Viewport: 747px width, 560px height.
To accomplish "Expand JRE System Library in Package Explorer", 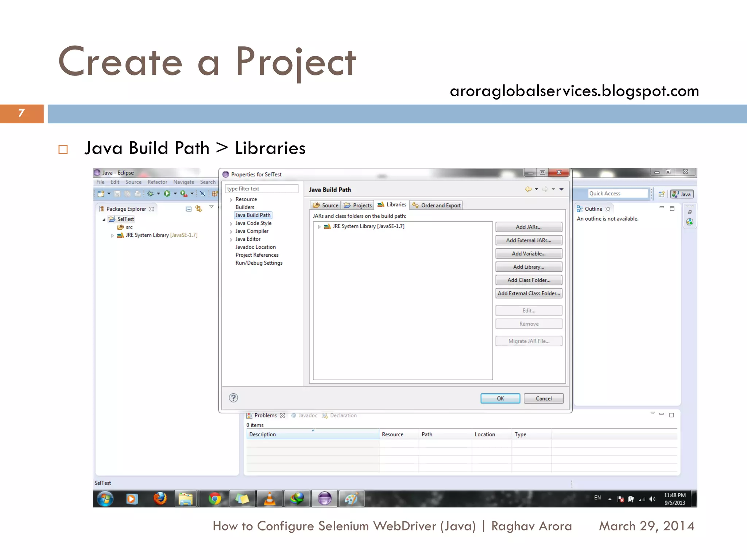I will coord(112,236).
